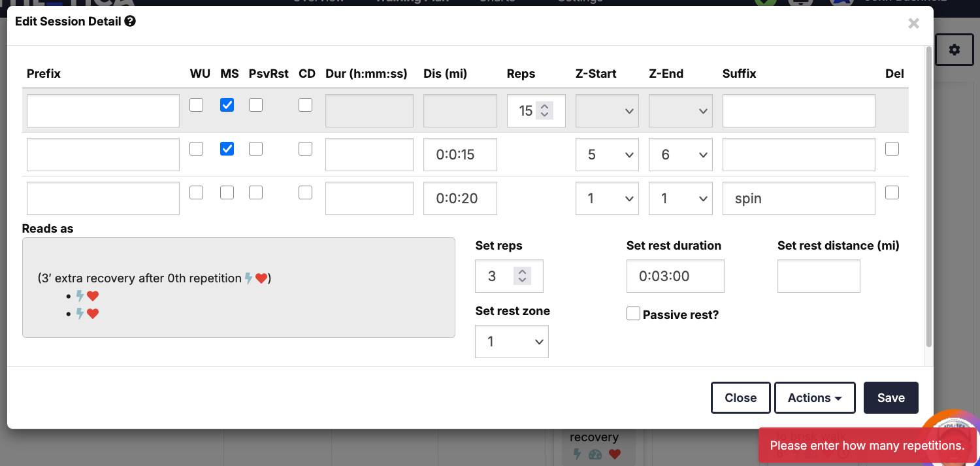Click the dialog's vertical scrollbar
This screenshot has width=980, height=466.
click(928, 196)
